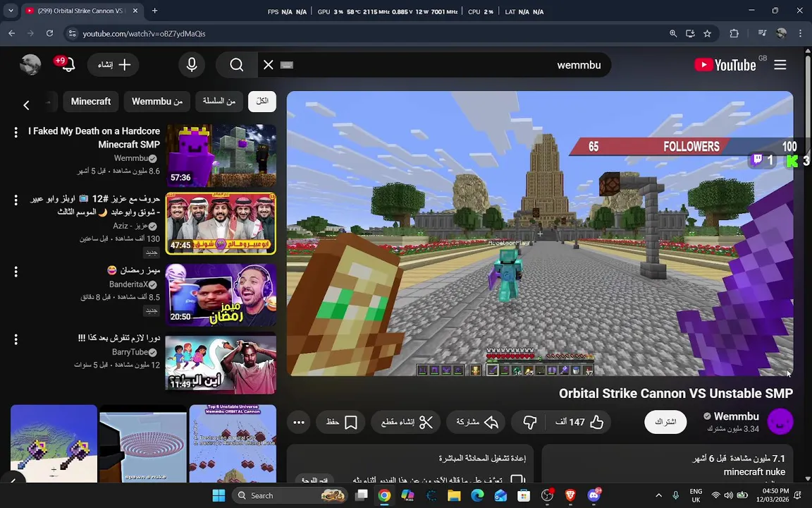This screenshot has height=508, width=812.
Task: Open Windows Start menu
Action: 219,495
